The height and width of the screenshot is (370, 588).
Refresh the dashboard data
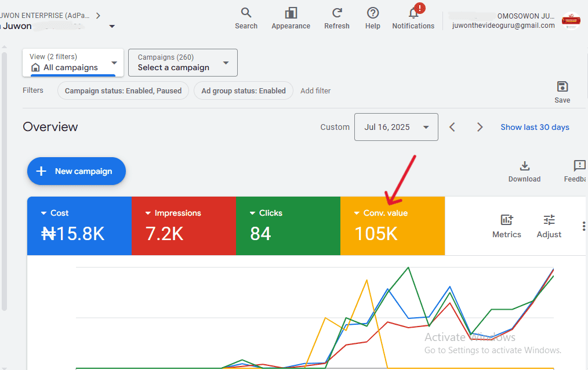(x=337, y=18)
